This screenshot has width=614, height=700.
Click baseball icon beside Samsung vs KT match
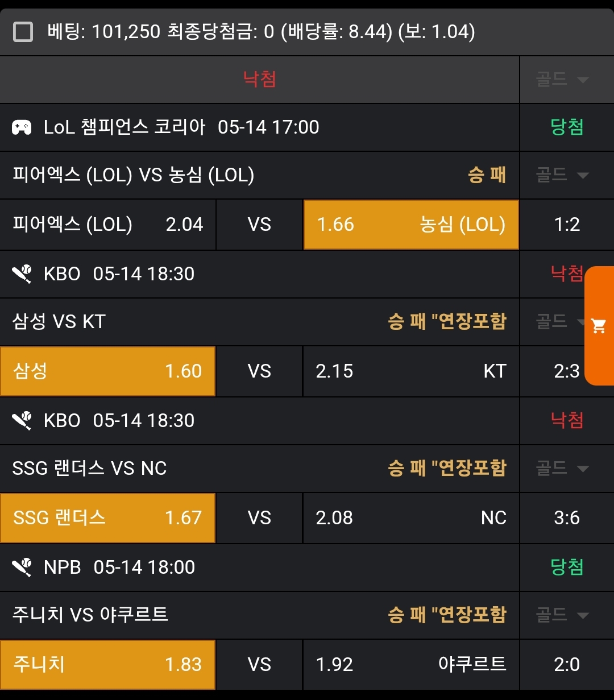tap(22, 274)
